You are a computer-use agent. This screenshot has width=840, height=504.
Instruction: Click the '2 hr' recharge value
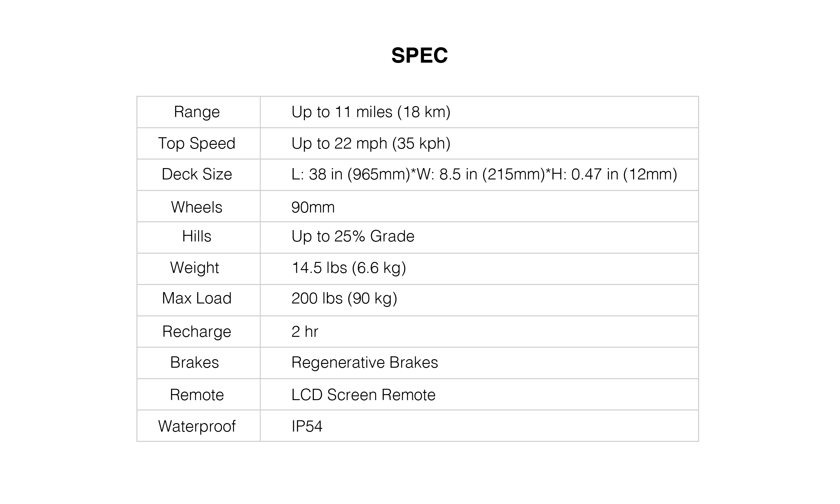(x=305, y=331)
